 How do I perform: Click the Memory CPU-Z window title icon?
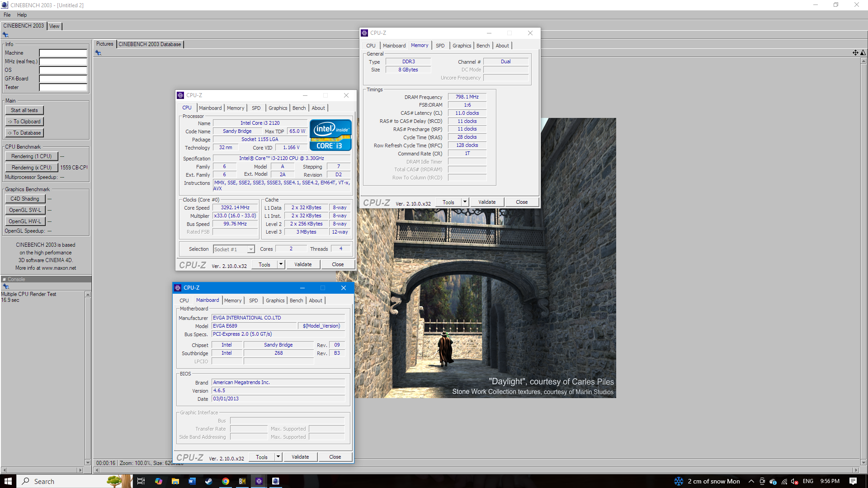click(364, 33)
